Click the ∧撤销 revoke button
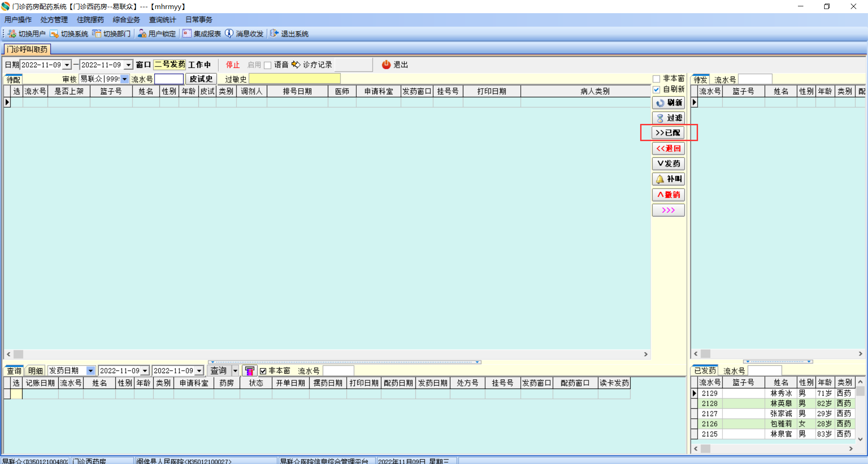868x464 pixels. (x=669, y=195)
